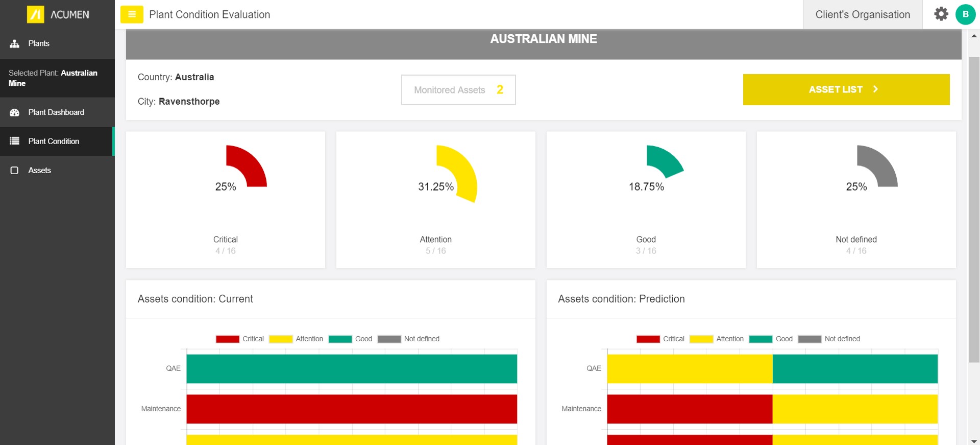Click the yellow Maintenance segment in Prediction chart
980x445 pixels.
tap(855, 409)
